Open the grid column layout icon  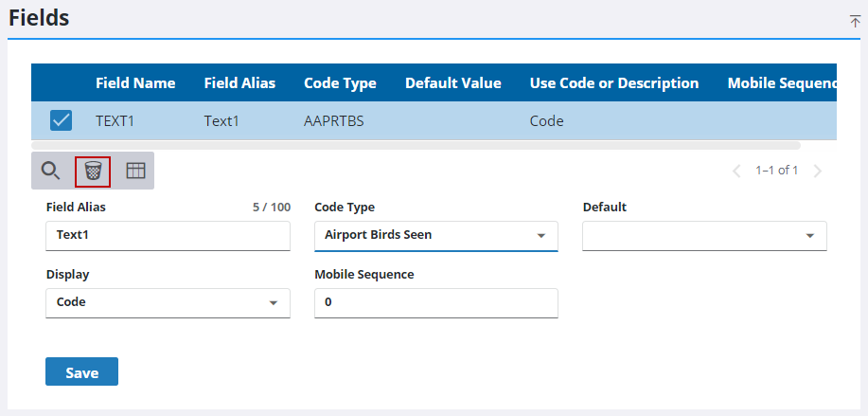point(135,171)
